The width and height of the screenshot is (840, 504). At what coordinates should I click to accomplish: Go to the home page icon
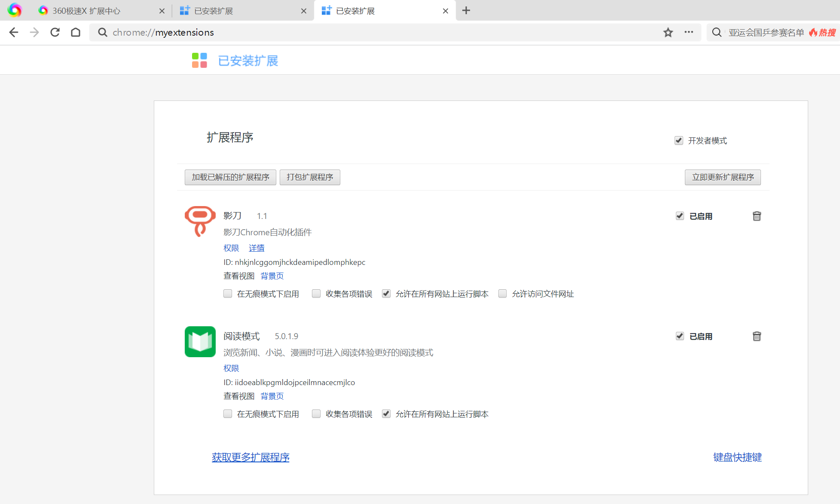click(76, 33)
